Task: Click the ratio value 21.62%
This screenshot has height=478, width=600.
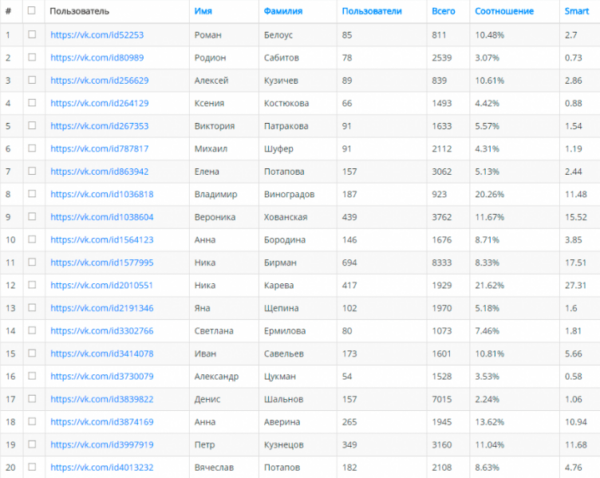Action: click(489, 285)
